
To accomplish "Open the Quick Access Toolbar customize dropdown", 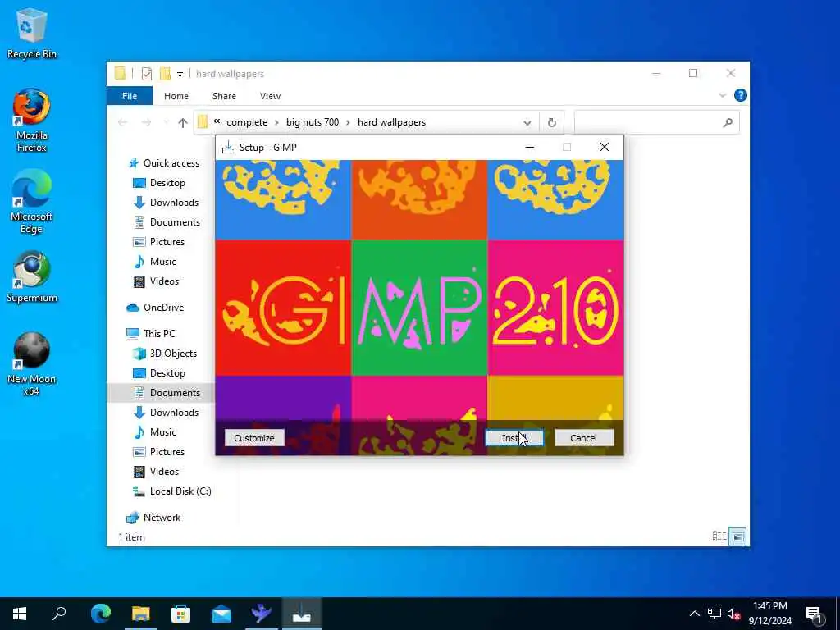I will pyautogui.click(x=180, y=74).
